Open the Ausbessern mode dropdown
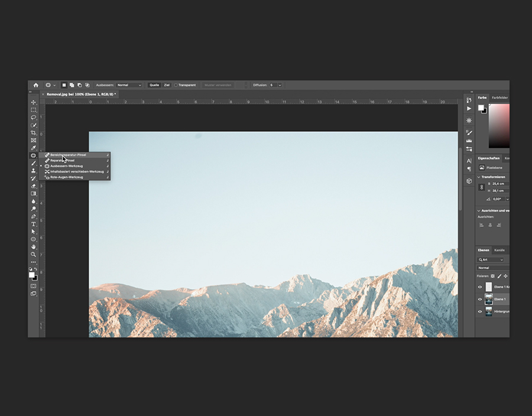The height and width of the screenshot is (416, 532). pos(129,85)
